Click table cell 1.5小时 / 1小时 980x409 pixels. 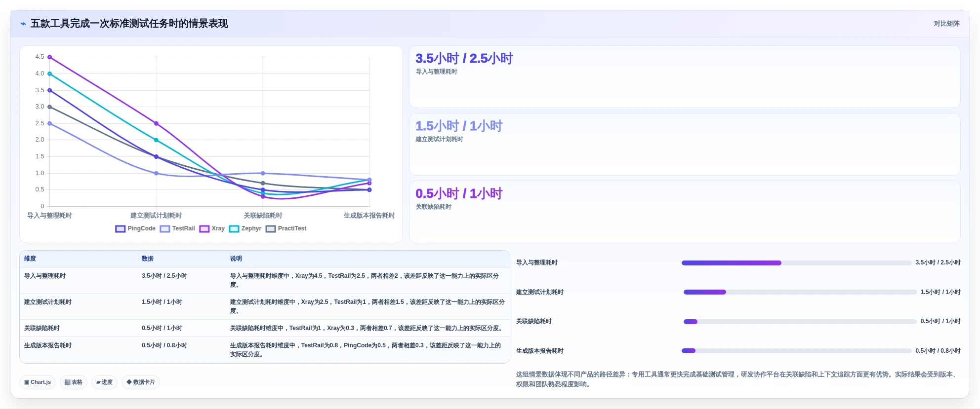pyautogui.click(x=162, y=302)
